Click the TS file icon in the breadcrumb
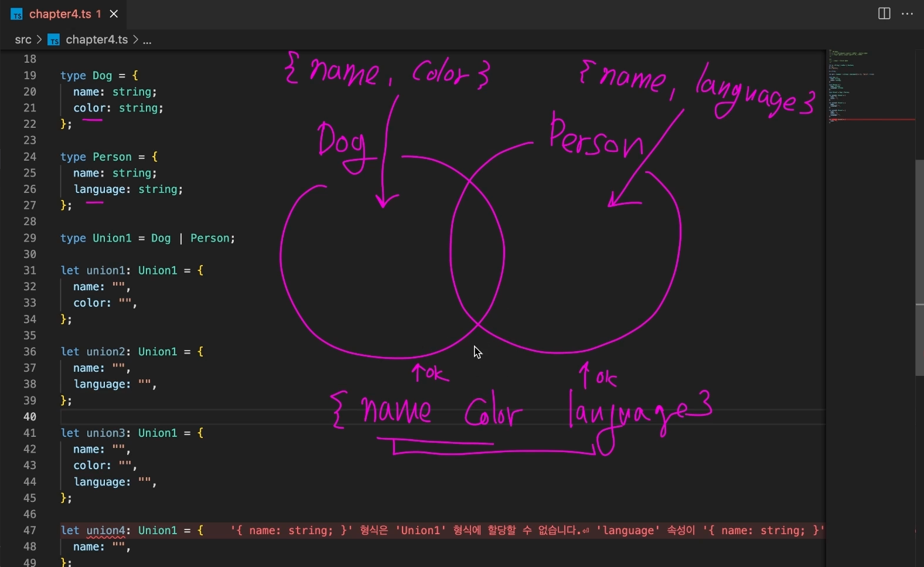924x567 pixels. pyautogui.click(x=53, y=40)
